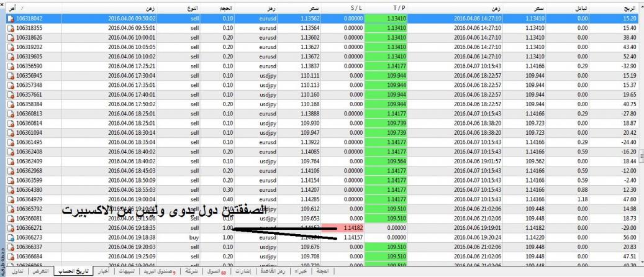Click the open price 110.111

tap(310, 76)
